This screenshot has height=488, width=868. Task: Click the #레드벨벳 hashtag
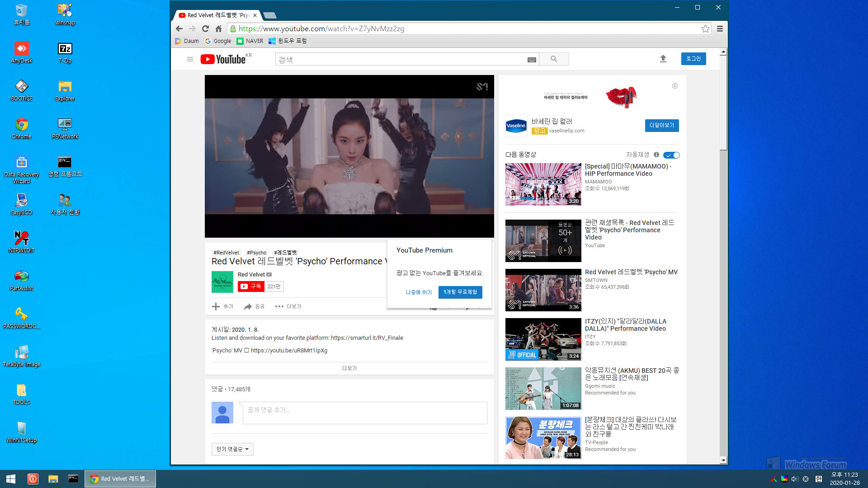[285, 253]
